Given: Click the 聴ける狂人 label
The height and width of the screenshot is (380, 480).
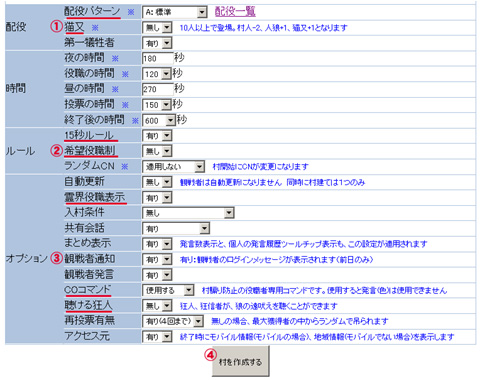Looking at the screenshot, I should (x=88, y=305).
